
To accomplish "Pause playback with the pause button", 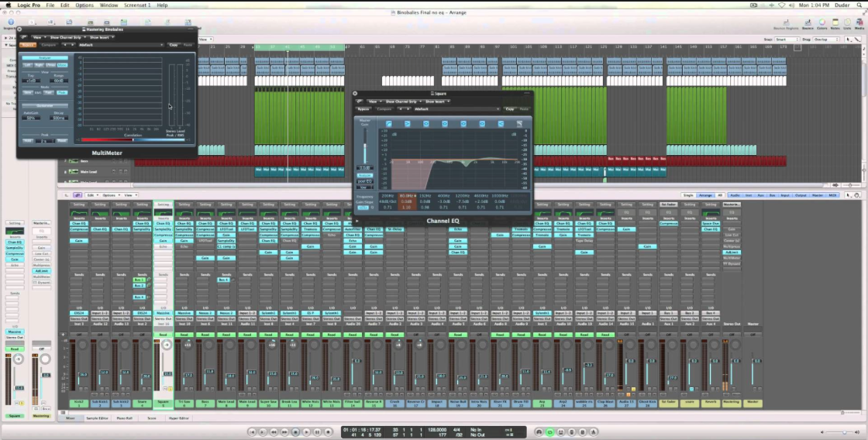I will (317, 431).
